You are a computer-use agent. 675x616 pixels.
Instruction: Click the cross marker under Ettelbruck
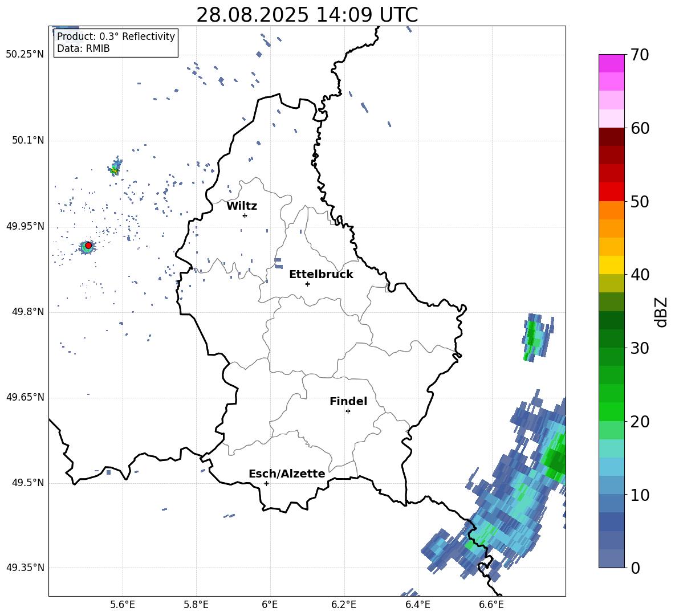tap(307, 284)
